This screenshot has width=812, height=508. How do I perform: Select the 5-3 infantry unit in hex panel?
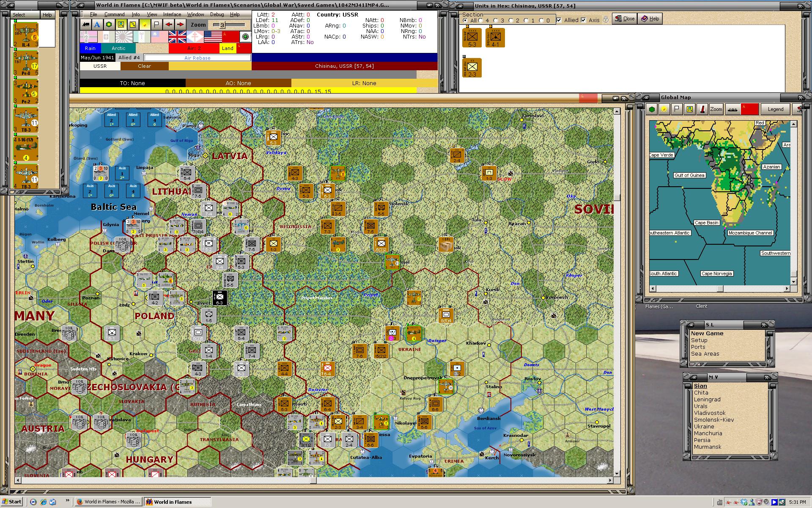point(472,38)
